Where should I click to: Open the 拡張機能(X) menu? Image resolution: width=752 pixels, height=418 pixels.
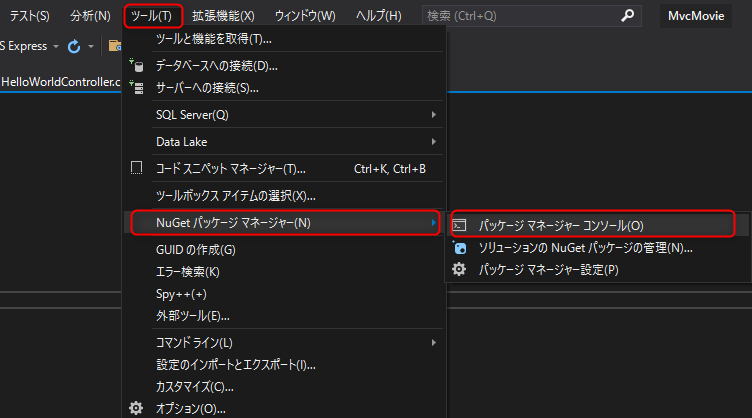(x=223, y=16)
